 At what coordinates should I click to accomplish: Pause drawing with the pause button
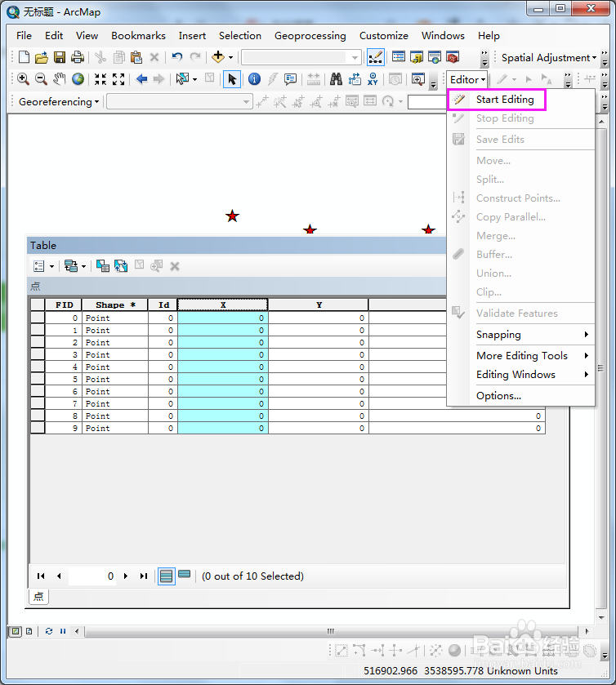click(x=63, y=631)
